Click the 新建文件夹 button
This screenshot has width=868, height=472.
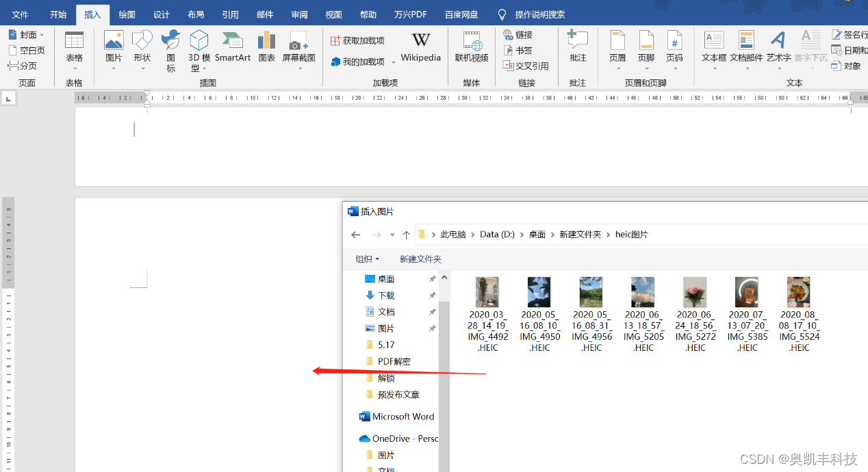[420, 259]
